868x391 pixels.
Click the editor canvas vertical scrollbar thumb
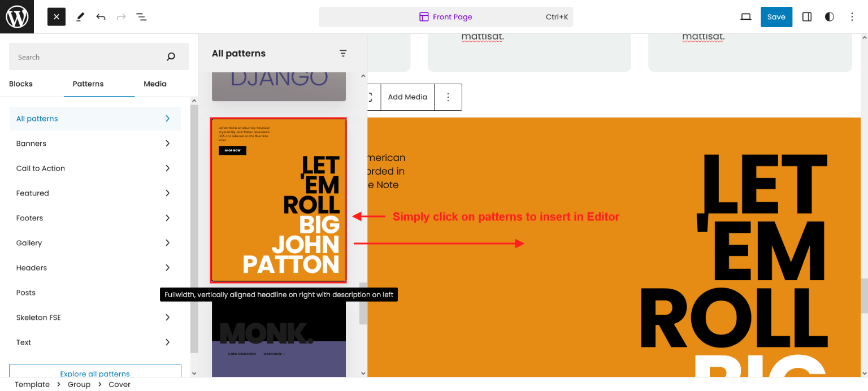click(x=863, y=296)
